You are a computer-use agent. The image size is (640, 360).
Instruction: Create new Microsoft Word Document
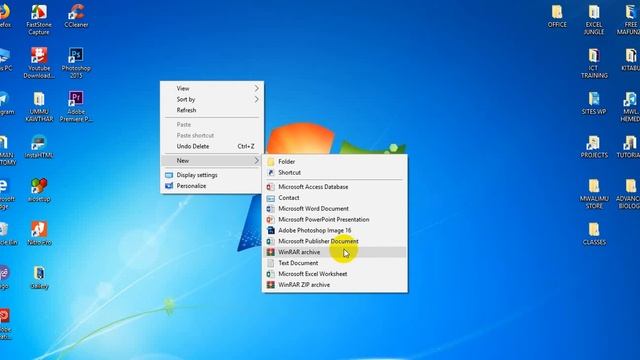335,209
